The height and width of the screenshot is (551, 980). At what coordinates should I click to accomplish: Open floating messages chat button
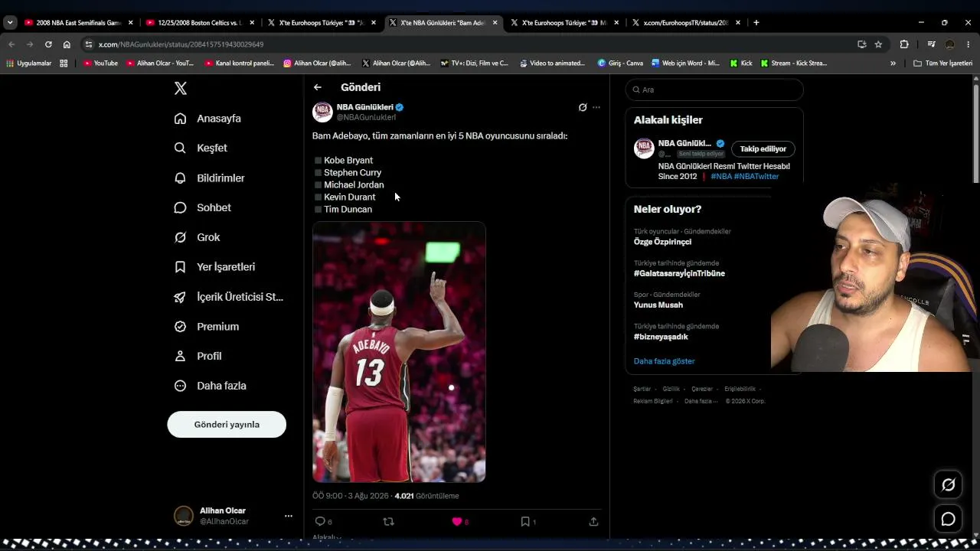tap(948, 520)
